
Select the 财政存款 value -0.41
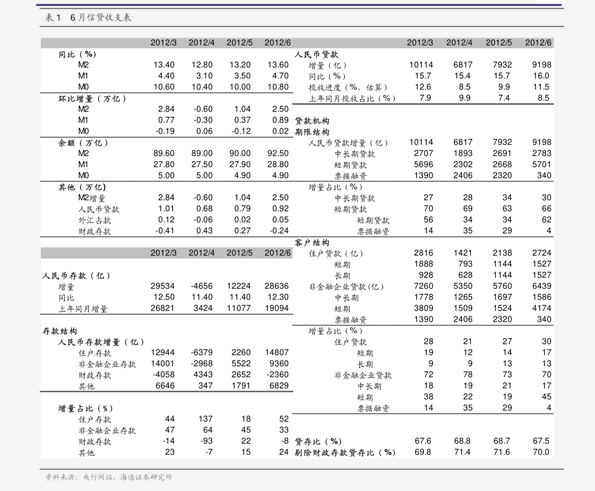point(165,231)
